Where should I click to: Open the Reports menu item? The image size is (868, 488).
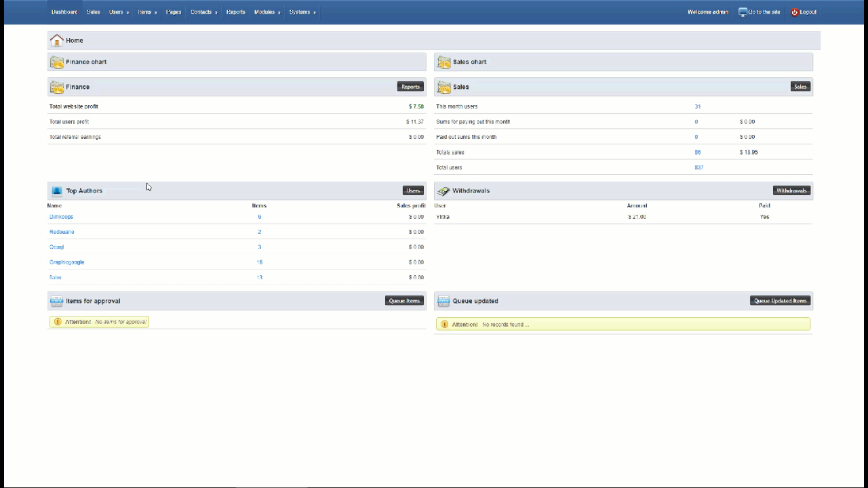click(235, 12)
